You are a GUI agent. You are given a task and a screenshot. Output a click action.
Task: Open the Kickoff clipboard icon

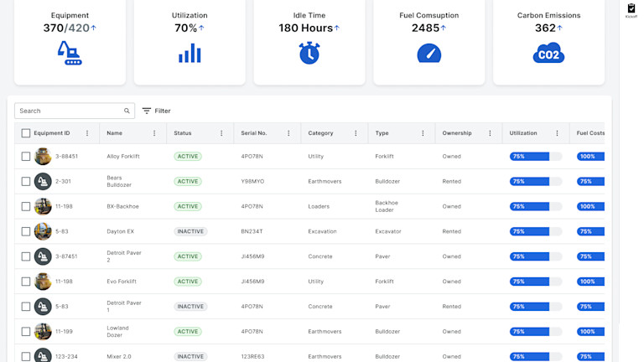point(631,8)
